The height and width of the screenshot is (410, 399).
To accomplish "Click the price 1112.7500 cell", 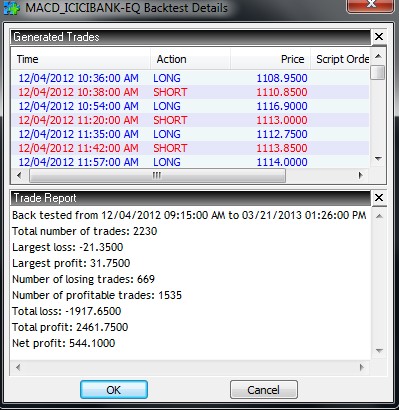I will point(282,134).
